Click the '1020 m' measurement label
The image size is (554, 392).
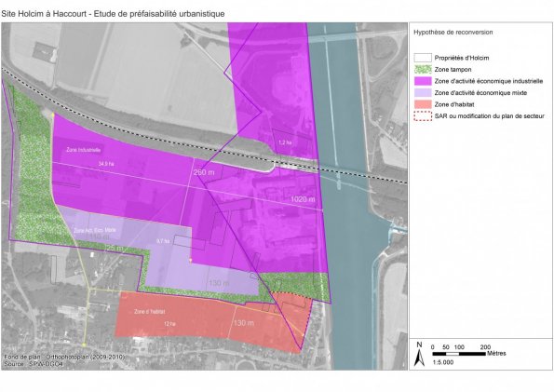tap(303, 199)
